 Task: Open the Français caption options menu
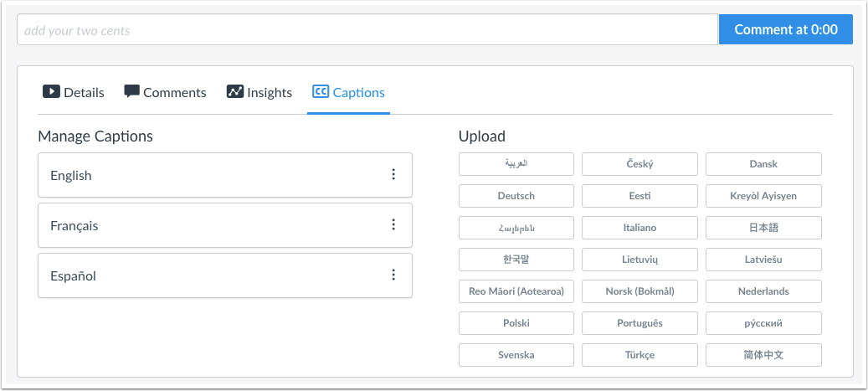pyautogui.click(x=393, y=225)
